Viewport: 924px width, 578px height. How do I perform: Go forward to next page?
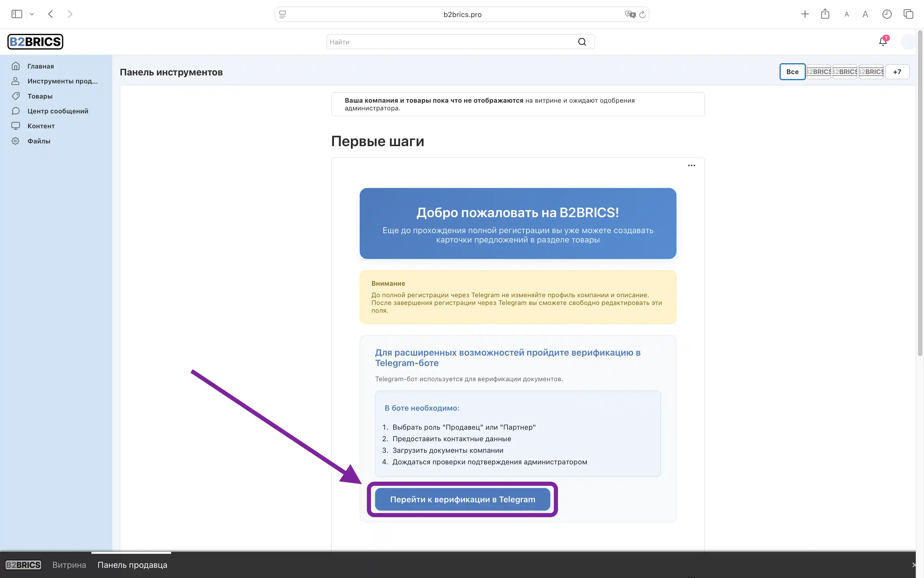coord(70,14)
